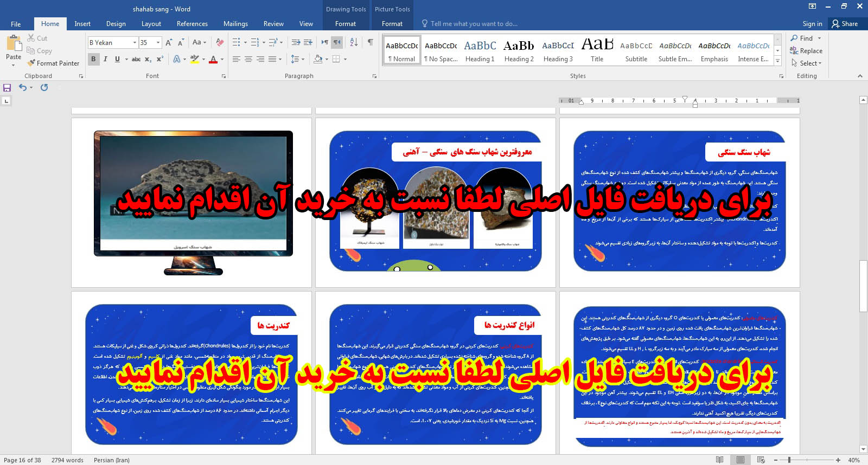Save document with floppy disk icon

pos(7,87)
